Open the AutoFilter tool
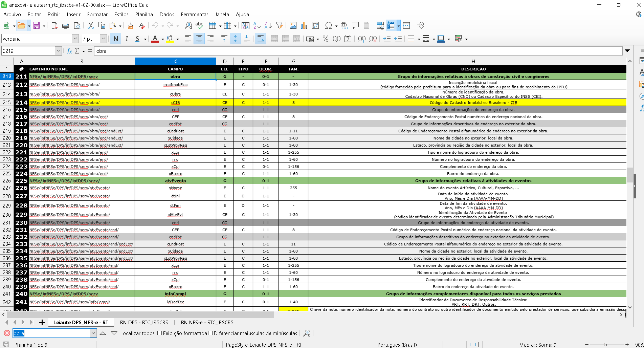The image size is (644, 348). coord(279,26)
